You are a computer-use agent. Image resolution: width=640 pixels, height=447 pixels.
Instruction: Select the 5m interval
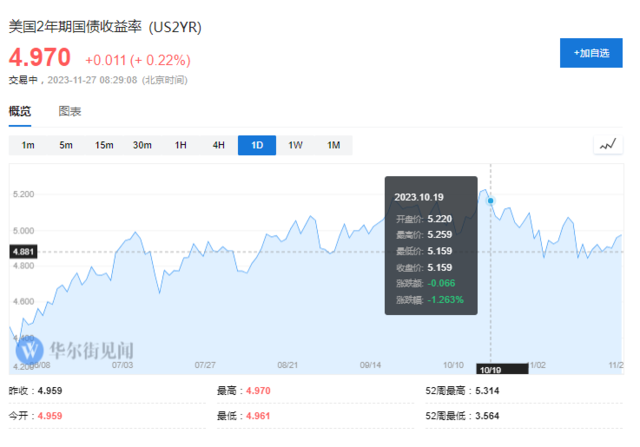(x=66, y=145)
